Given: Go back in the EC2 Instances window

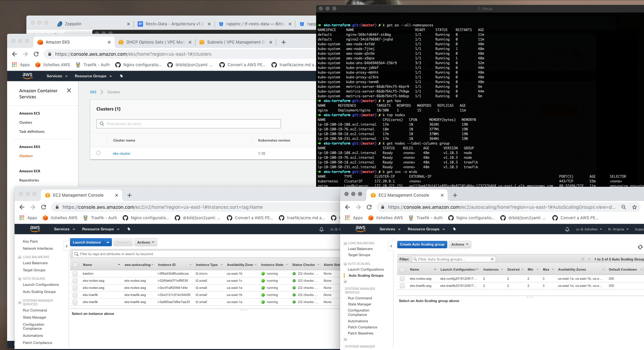Looking at the screenshot, I should click(22, 207).
